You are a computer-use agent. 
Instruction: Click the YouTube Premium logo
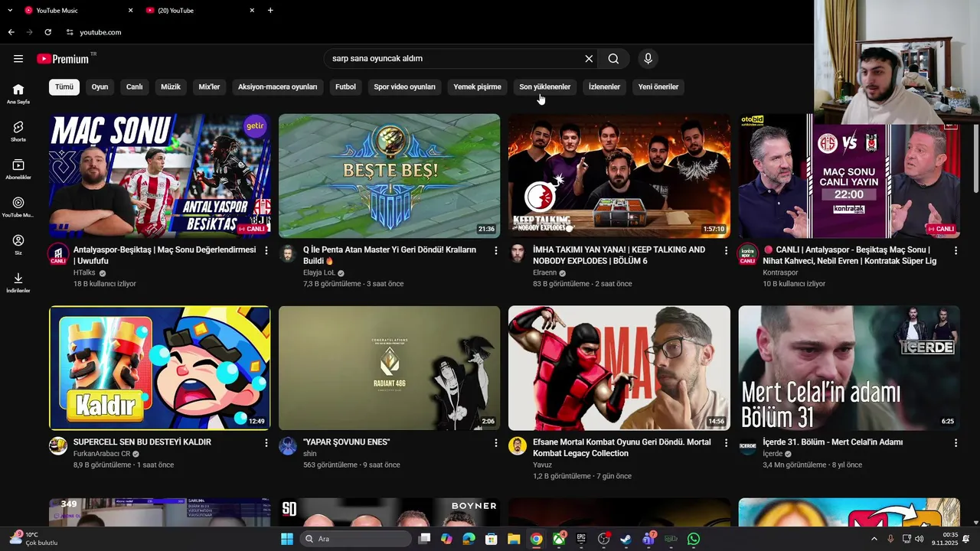63,59
